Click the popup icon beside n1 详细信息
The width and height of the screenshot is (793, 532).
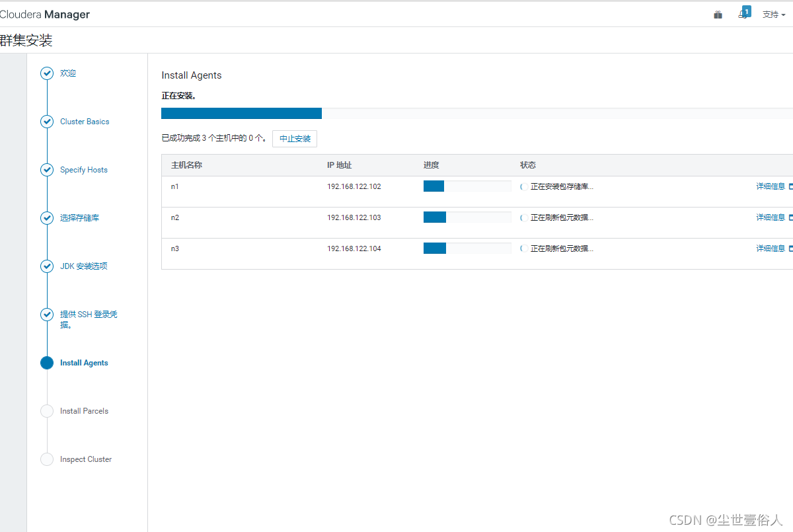coord(790,186)
